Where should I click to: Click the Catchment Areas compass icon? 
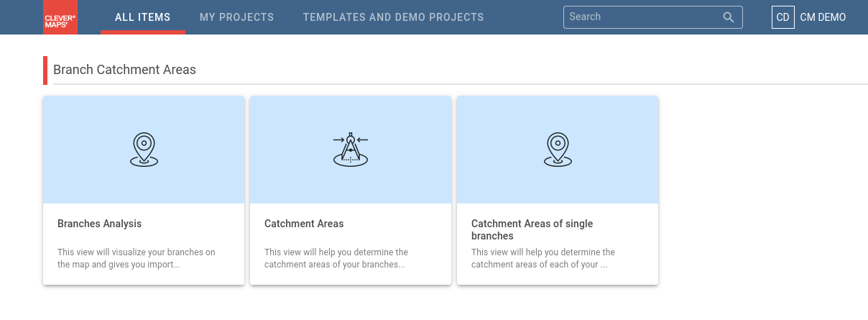click(351, 150)
